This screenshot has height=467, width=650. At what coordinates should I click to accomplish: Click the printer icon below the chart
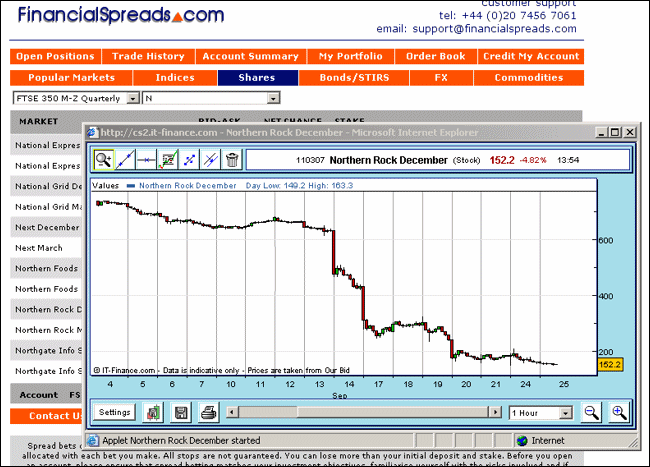point(209,413)
